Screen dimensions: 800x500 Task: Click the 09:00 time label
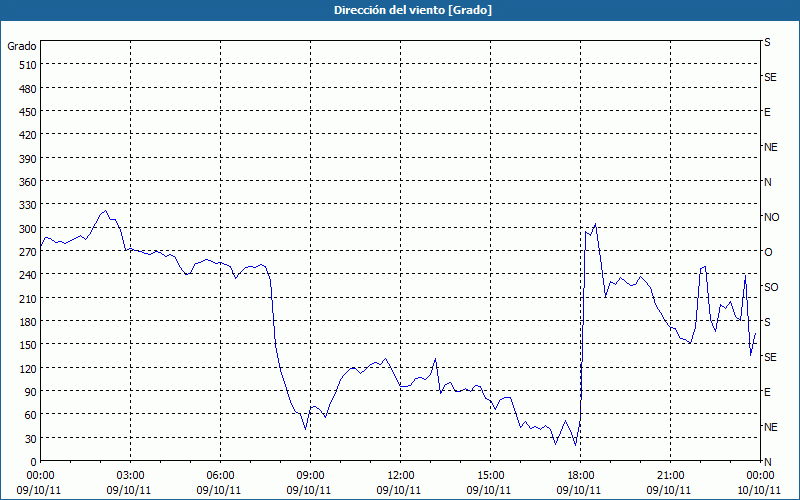pyautogui.click(x=310, y=476)
